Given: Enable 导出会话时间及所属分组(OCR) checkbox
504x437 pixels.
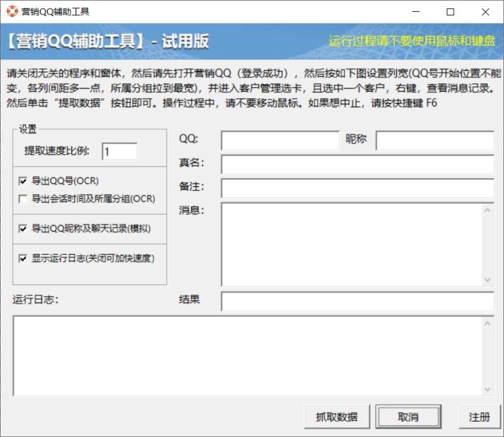Looking at the screenshot, I should pyautogui.click(x=23, y=199).
